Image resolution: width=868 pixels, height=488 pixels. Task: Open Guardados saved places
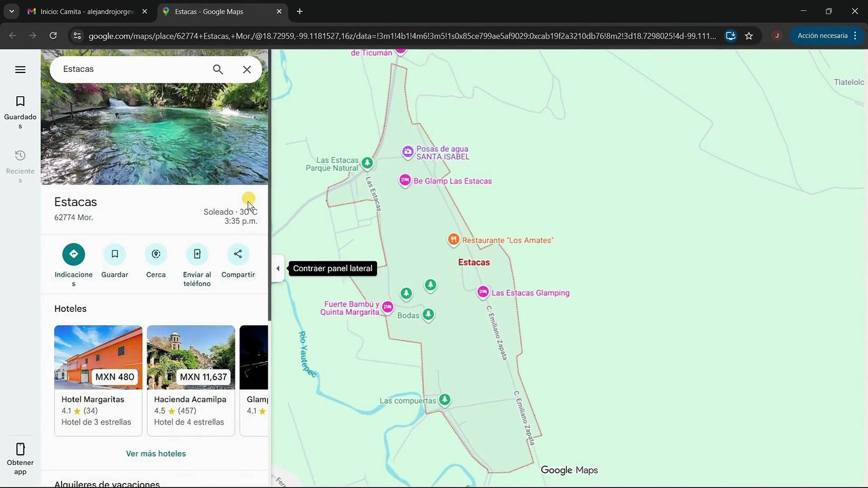(20, 112)
